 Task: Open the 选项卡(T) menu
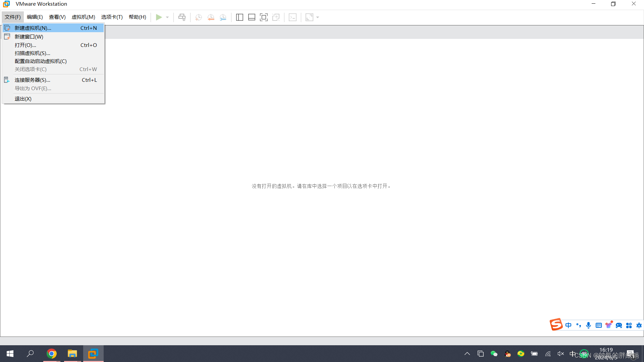[x=112, y=17]
